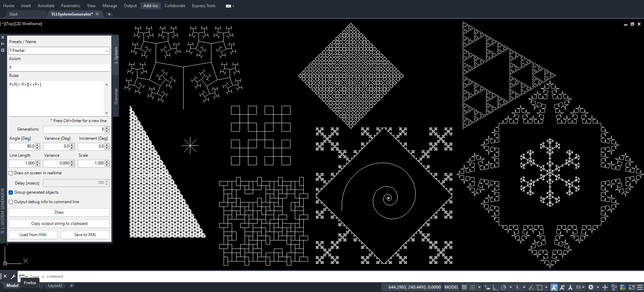Viewport: 644px width, 292px height.
Task: Open annotation scale 1:1 dropdown
Action: (x=580, y=287)
